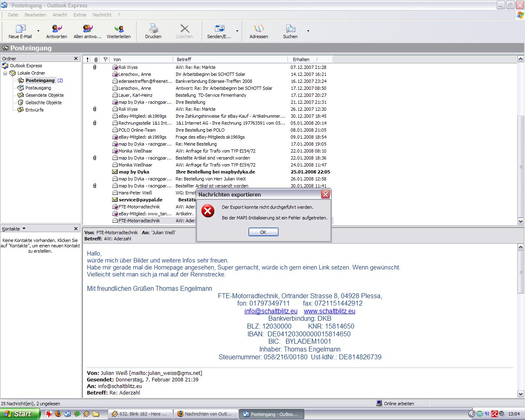The height and width of the screenshot is (420, 525).
Task: Close the Nachrichten exportieren dialog
Action: 326,194
